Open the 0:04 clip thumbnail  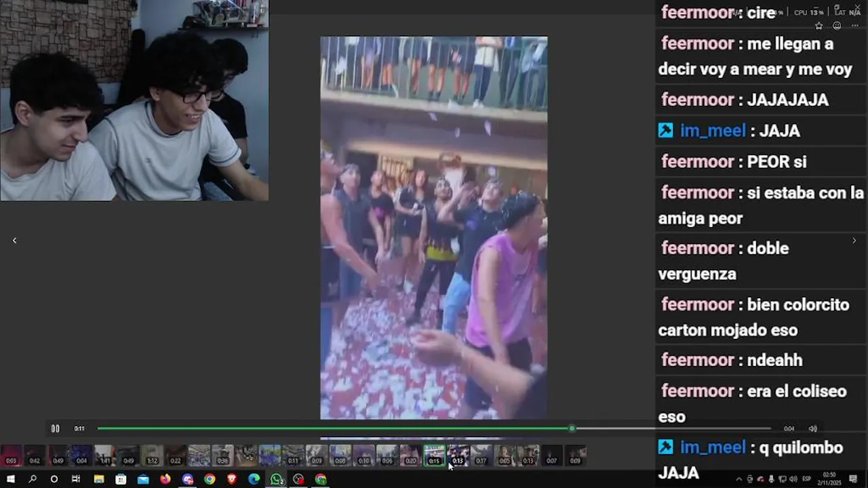[x=81, y=455]
